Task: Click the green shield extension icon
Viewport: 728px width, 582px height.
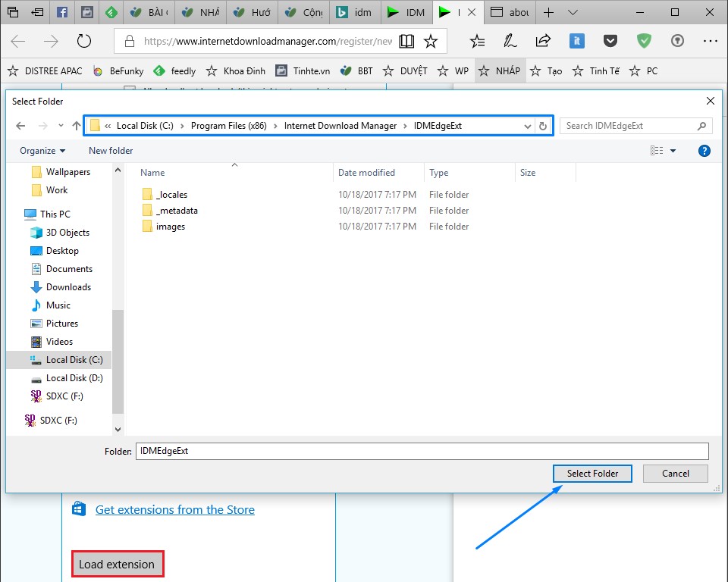Action: [644, 42]
